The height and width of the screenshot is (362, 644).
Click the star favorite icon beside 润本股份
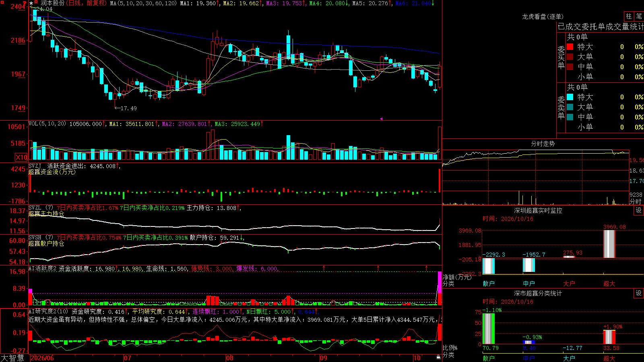31,3
